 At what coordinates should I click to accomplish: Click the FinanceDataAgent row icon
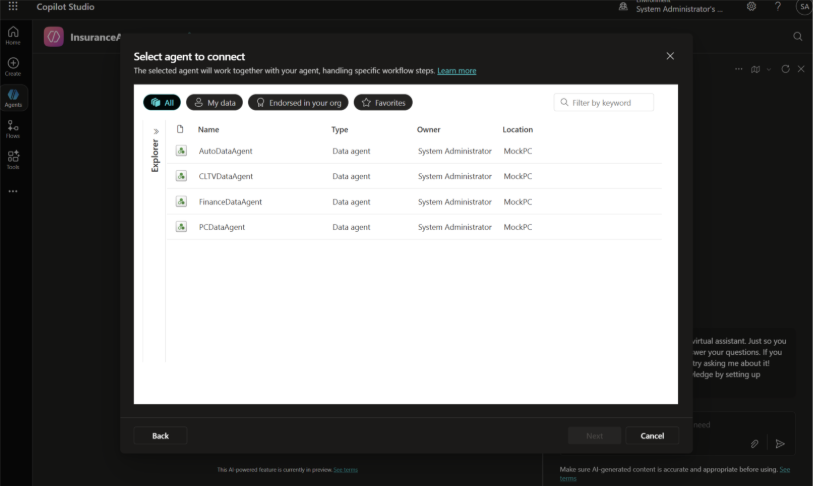coord(181,201)
